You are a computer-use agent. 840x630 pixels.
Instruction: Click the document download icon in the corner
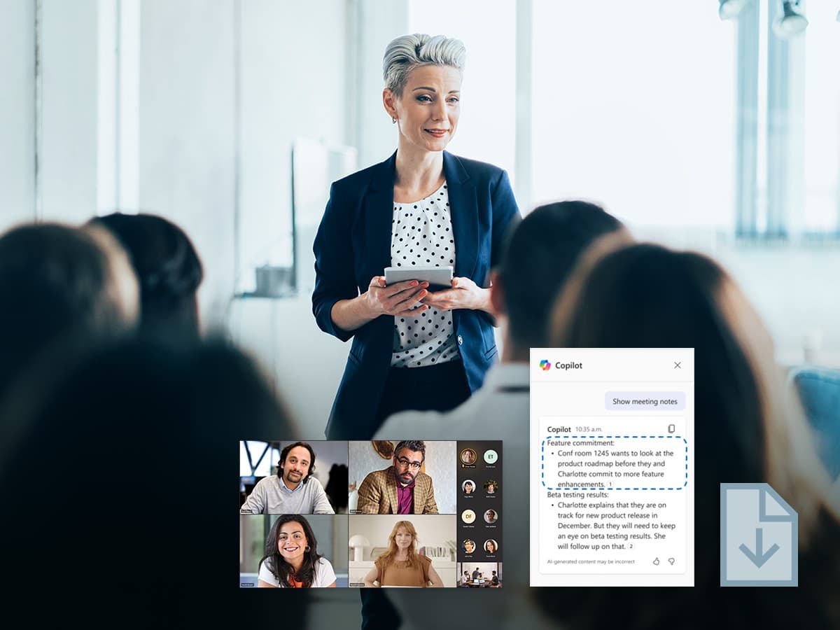click(x=758, y=533)
